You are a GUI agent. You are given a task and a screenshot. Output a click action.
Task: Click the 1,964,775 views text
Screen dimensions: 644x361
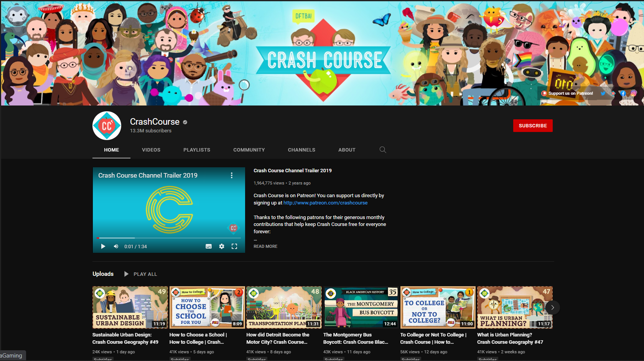(269, 183)
